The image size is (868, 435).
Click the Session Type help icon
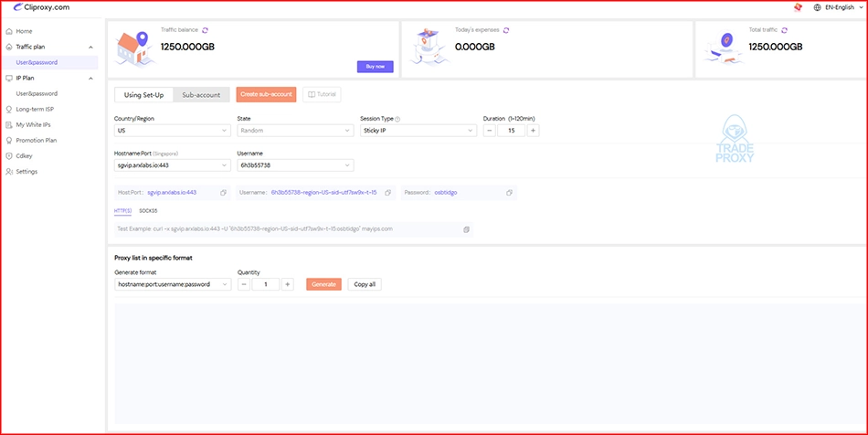click(397, 119)
